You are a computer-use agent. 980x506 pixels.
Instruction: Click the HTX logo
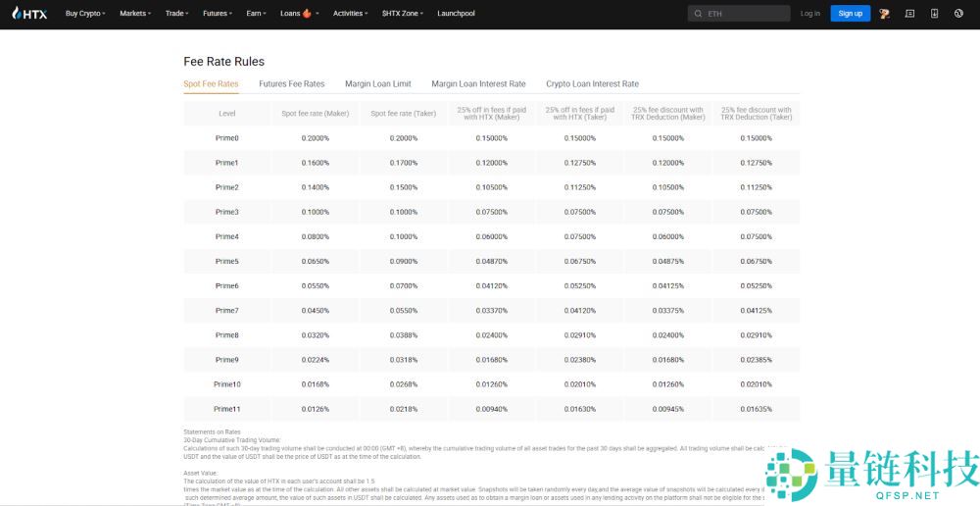[x=29, y=14]
